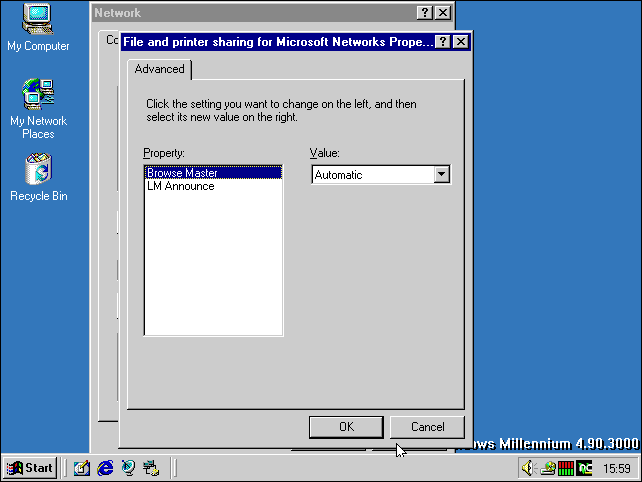Click the network quick launch icon
Screen dimensions: 642x482
151,468
